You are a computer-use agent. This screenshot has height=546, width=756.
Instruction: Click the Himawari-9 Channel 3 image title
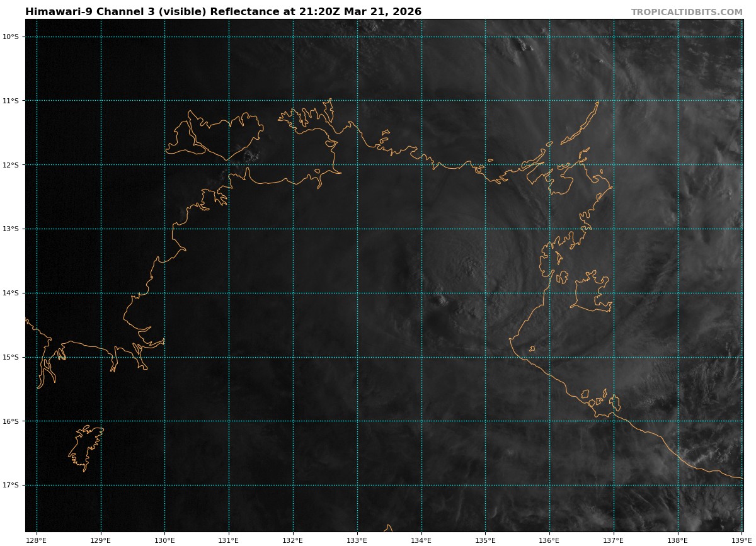tap(223, 12)
